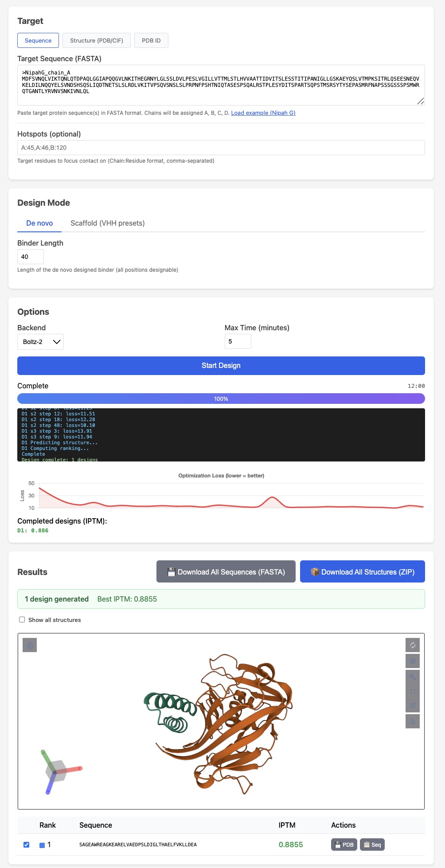Open the Boltz-2 backend dropdown
The width and height of the screenshot is (445, 868).
[x=40, y=342]
